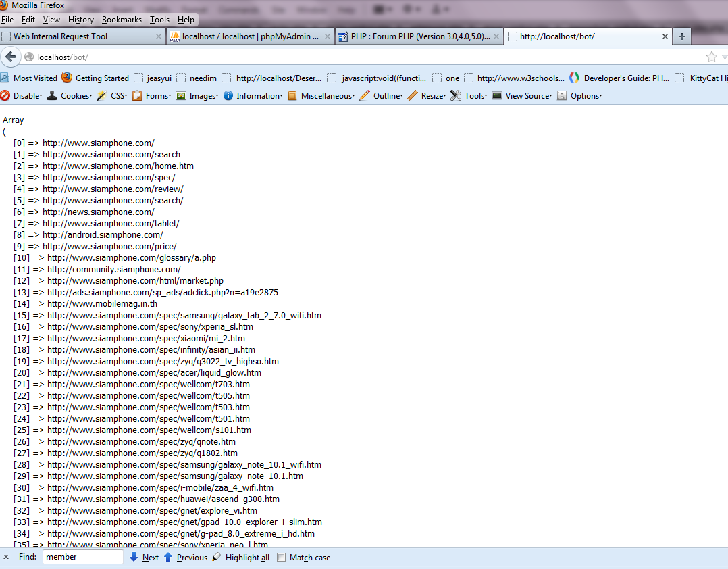Select the array entry for galaxy_tab_2_7.0_wifi.htm
Viewport: 728px width, 569px height.
click(x=167, y=316)
